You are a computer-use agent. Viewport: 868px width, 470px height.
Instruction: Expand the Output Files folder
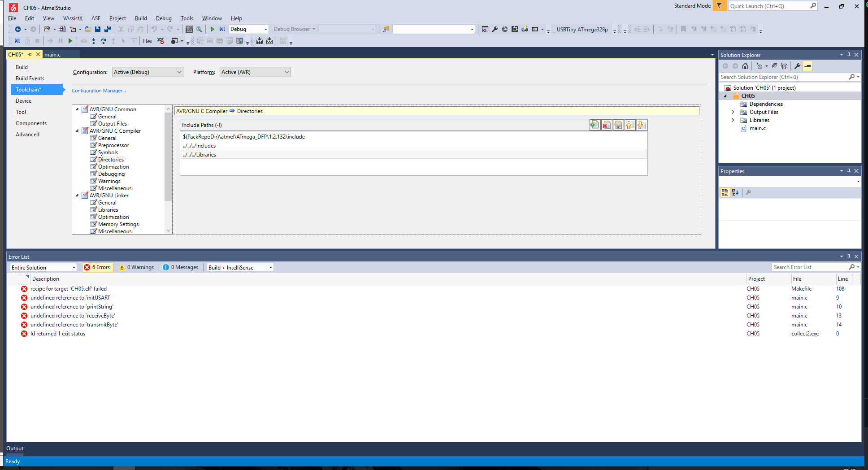click(x=733, y=112)
